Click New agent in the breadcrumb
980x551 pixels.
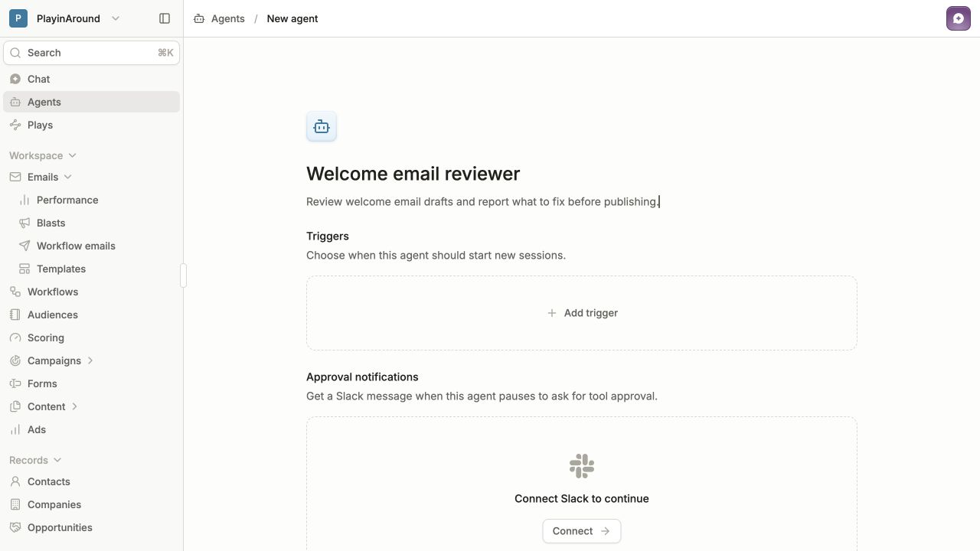tap(292, 18)
